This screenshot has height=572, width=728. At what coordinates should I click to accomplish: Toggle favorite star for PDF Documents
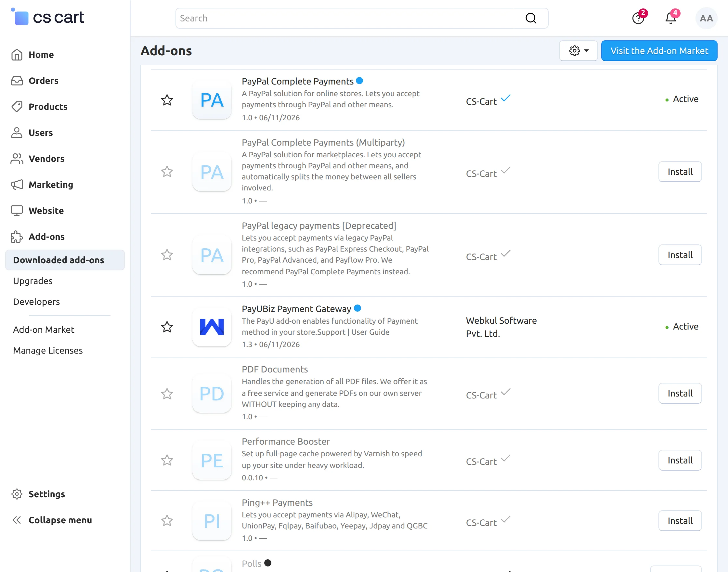coord(167,394)
